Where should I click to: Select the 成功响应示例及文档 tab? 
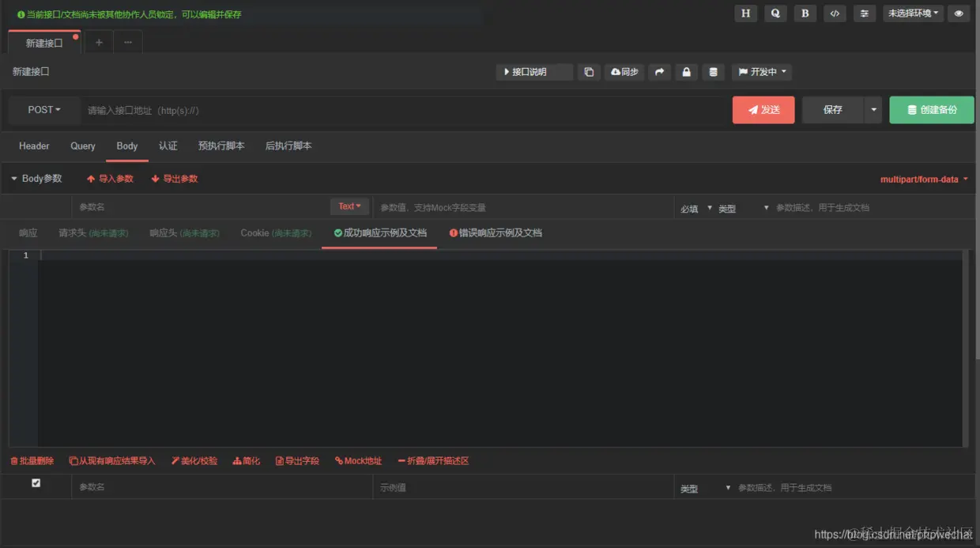click(x=379, y=233)
